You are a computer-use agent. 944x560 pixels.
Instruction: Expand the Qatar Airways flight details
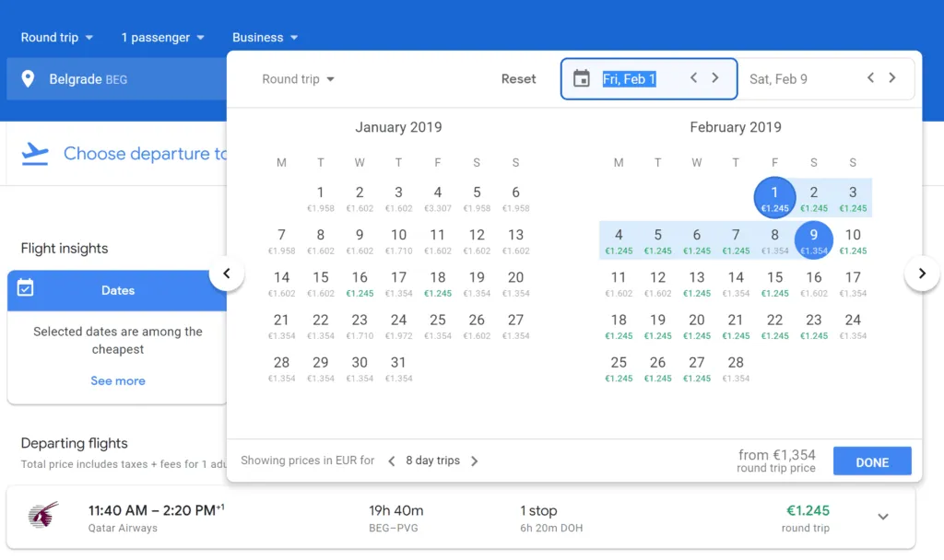tap(882, 517)
